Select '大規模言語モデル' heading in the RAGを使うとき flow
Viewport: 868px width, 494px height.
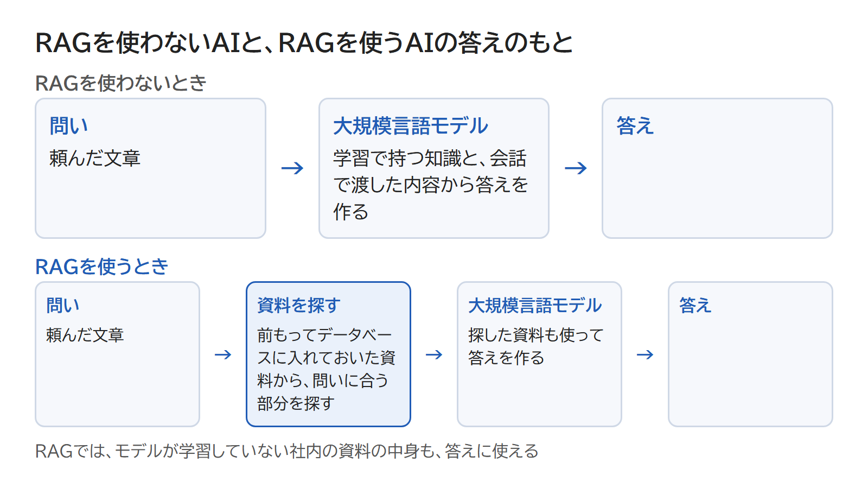(535, 305)
